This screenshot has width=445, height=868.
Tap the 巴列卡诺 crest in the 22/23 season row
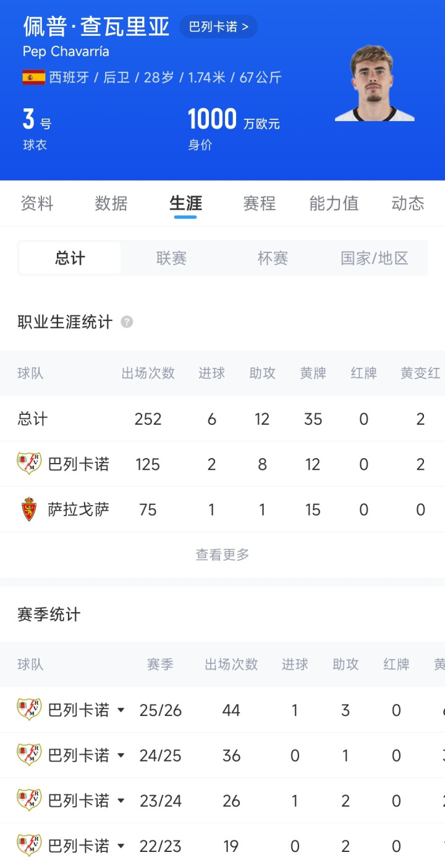[29, 846]
